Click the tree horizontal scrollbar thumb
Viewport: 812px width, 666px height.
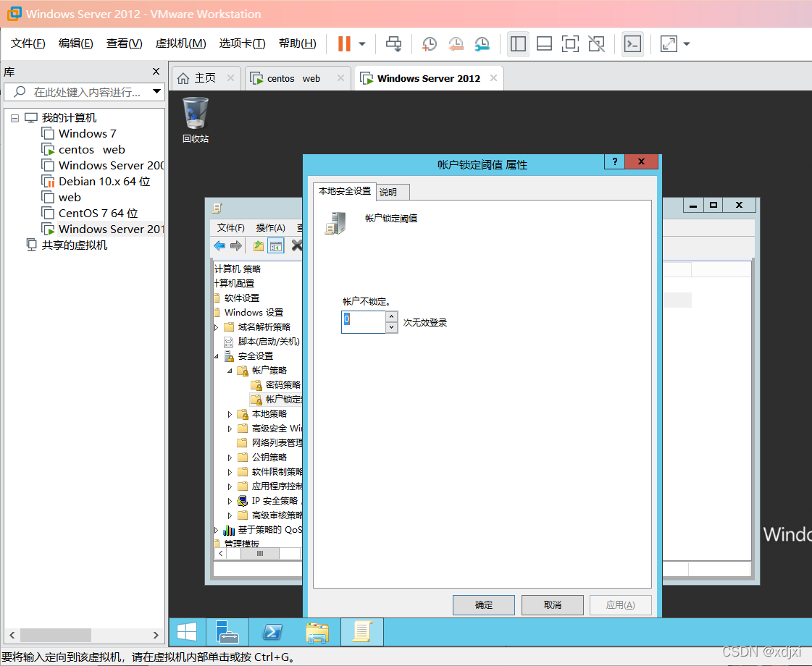point(260,554)
